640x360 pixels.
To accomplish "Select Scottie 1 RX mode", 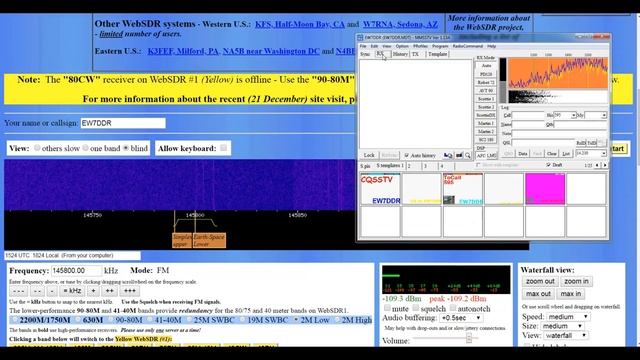I will [x=486, y=99].
